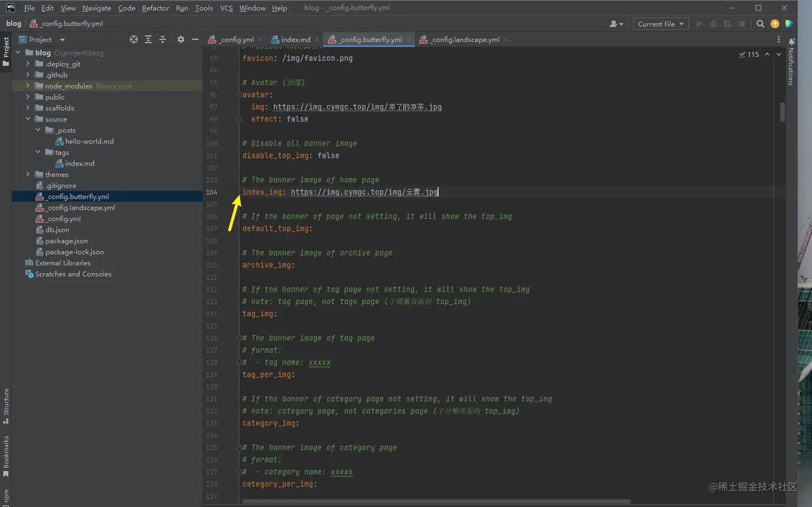Screen dimensions: 812x507
Task: Toggle the Project side tool button
Action: (x=6, y=51)
